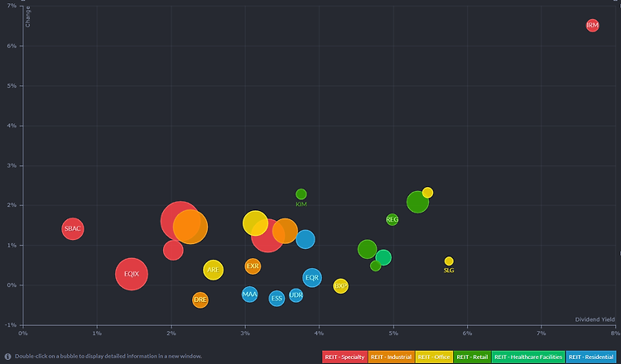The height and width of the screenshot is (364, 621).
Task: Select the UDR blue bubble
Action: point(296,295)
